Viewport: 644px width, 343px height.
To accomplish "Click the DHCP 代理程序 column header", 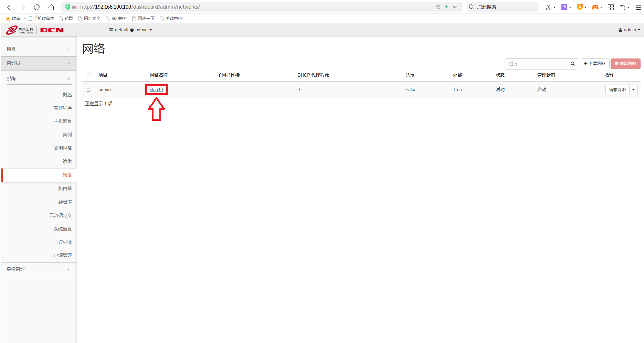I will tap(313, 75).
